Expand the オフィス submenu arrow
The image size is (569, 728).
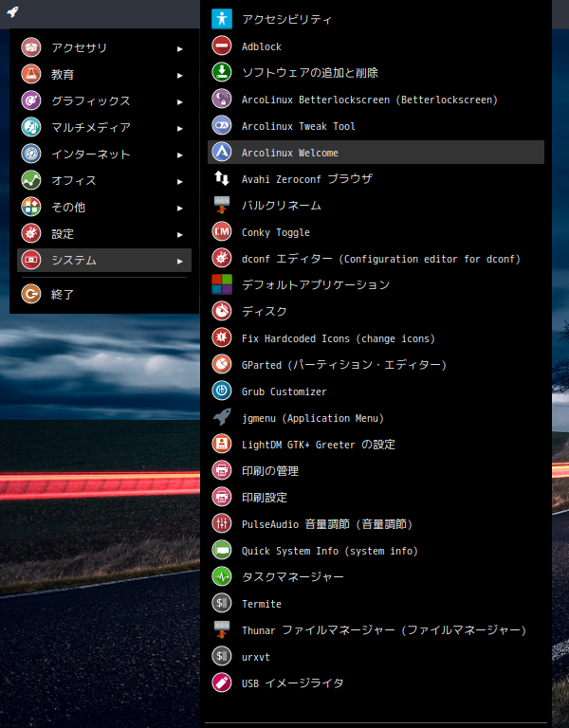[x=180, y=182]
